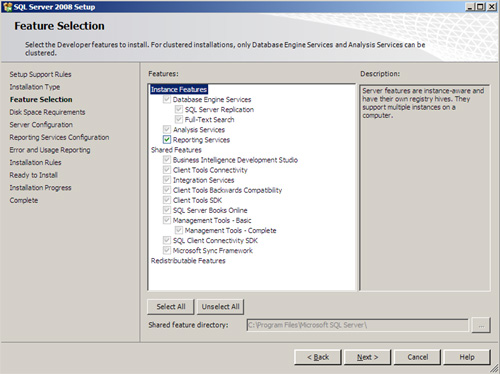Click the shared feature directory path field

(357, 325)
